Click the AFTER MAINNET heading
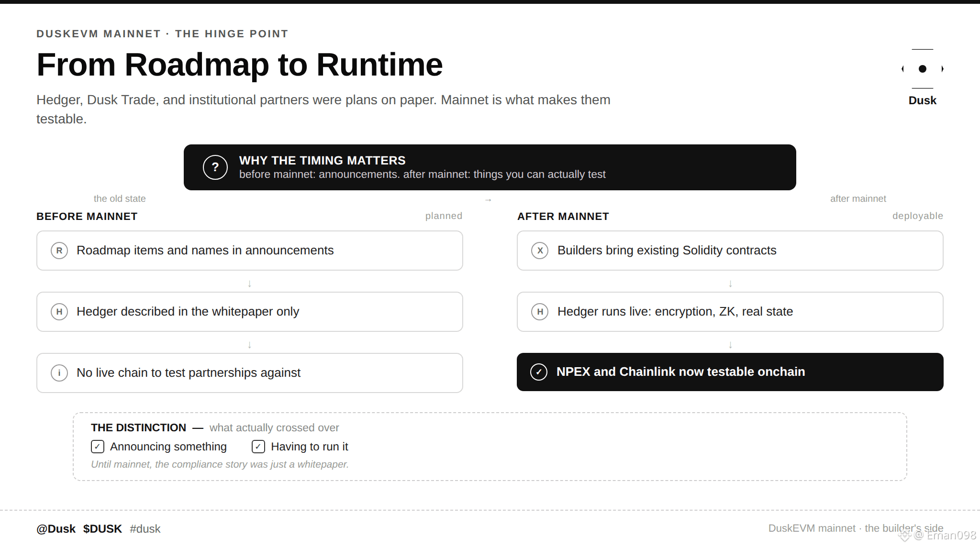The image size is (980, 547). tap(563, 217)
